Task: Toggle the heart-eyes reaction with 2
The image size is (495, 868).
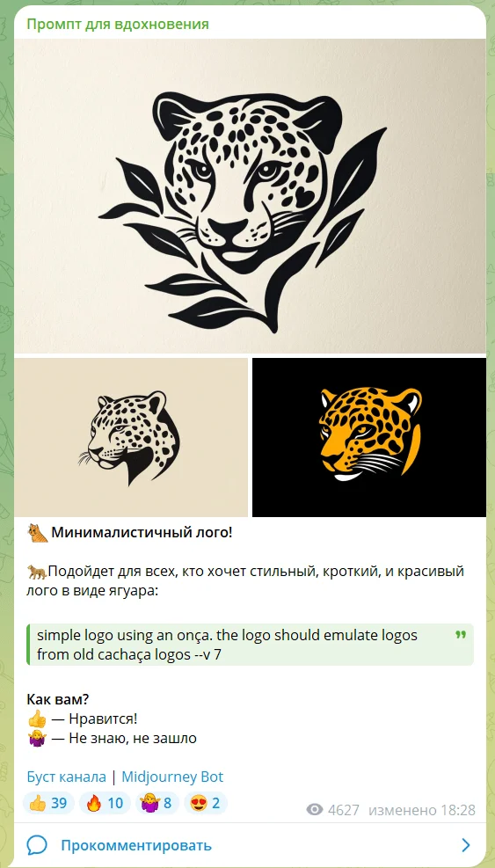Action: pyautogui.click(x=205, y=803)
